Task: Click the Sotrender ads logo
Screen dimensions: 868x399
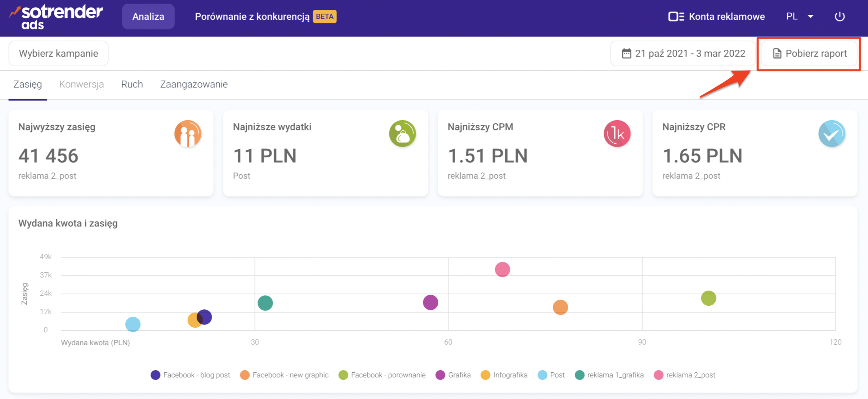Action: (x=56, y=17)
